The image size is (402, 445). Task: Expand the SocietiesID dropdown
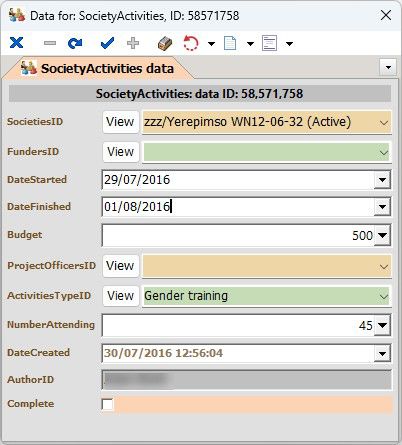coord(383,123)
